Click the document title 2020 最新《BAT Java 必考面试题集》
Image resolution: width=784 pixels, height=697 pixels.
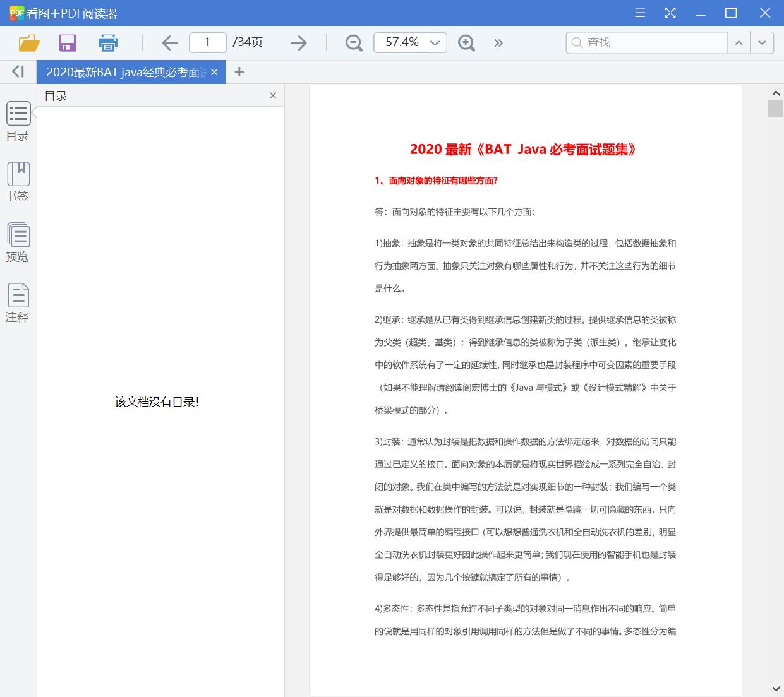pos(524,149)
